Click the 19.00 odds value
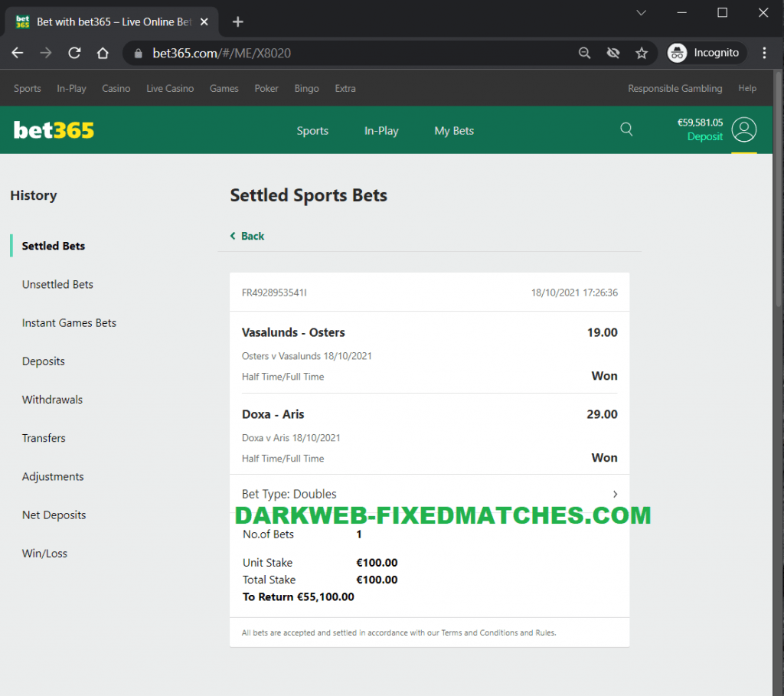The width and height of the screenshot is (784, 696). 602,332
